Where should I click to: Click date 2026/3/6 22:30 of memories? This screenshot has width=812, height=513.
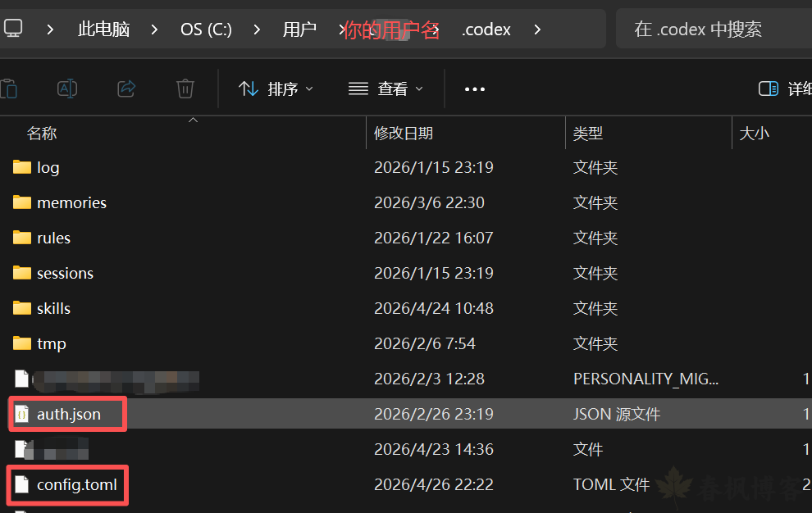(429, 203)
